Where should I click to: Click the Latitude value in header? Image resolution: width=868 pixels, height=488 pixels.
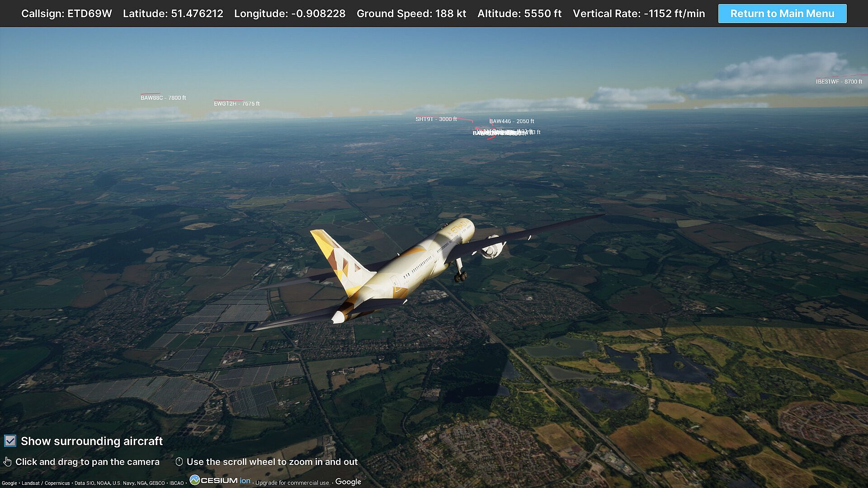point(173,14)
